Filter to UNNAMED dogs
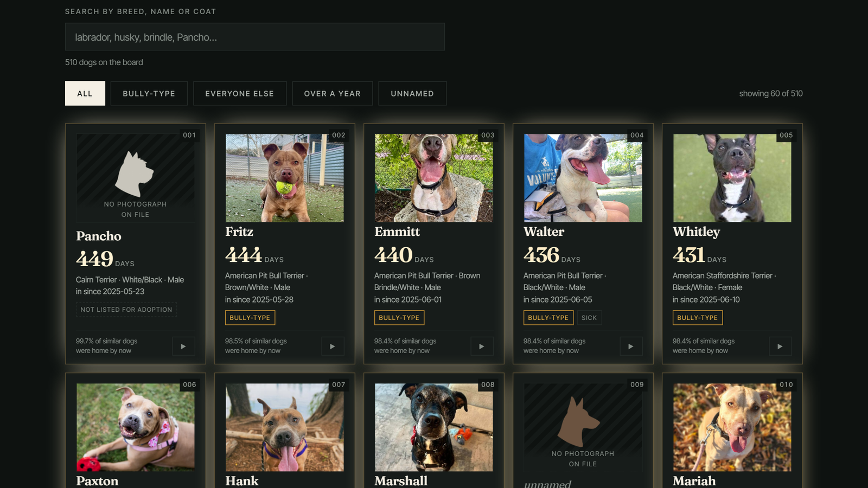 click(412, 93)
